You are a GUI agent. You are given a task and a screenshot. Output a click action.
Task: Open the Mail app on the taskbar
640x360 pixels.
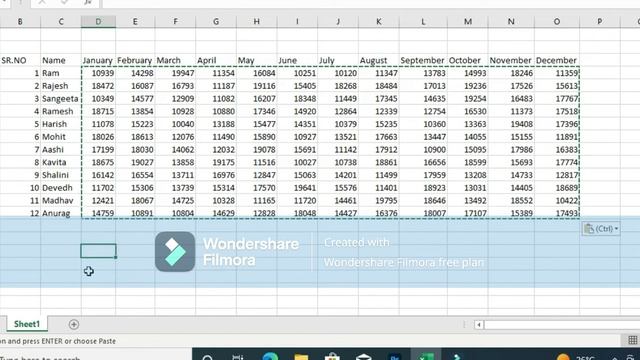coord(363,356)
